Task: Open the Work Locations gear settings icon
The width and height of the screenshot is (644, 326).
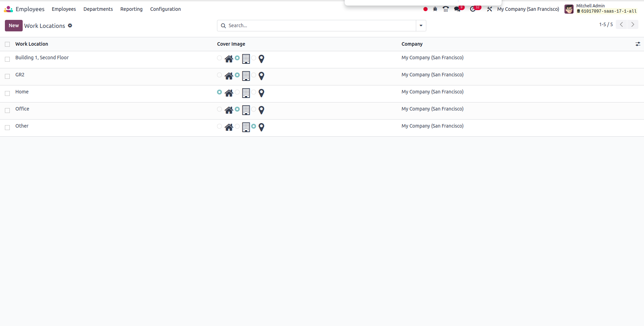Action: point(70,25)
